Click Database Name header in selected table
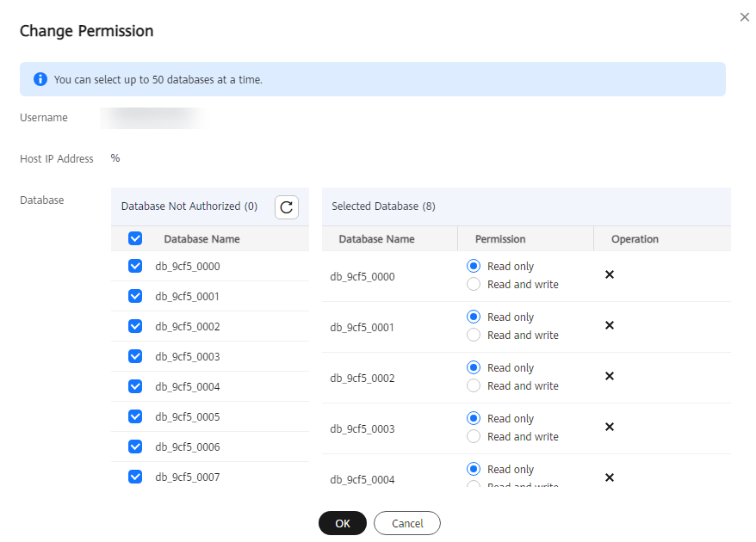 [x=376, y=239]
